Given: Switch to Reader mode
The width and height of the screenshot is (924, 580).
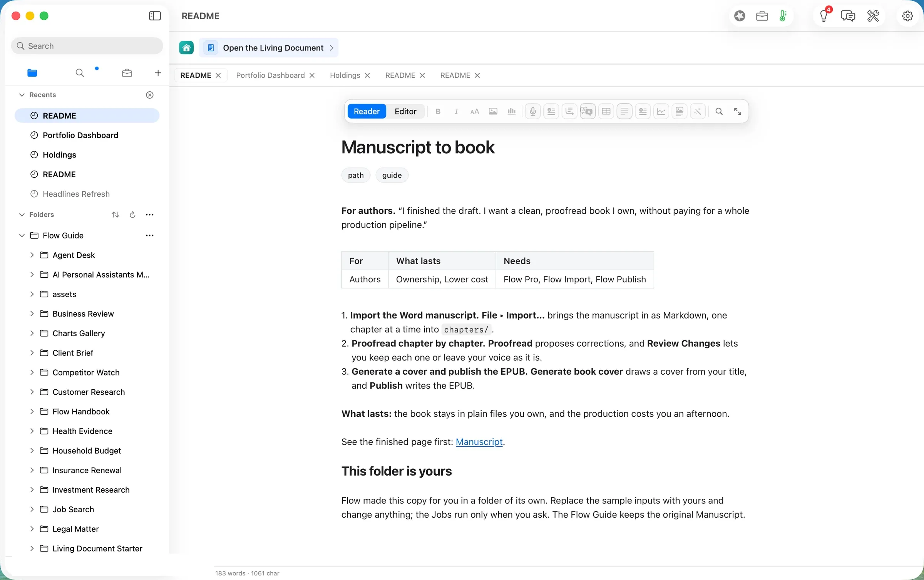Looking at the screenshot, I should click(367, 111).
